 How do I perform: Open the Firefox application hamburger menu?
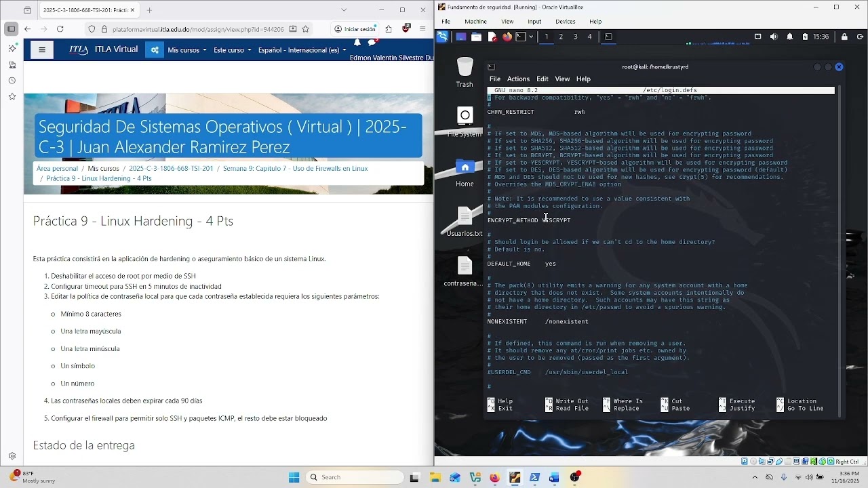click(x=422, y=29)
